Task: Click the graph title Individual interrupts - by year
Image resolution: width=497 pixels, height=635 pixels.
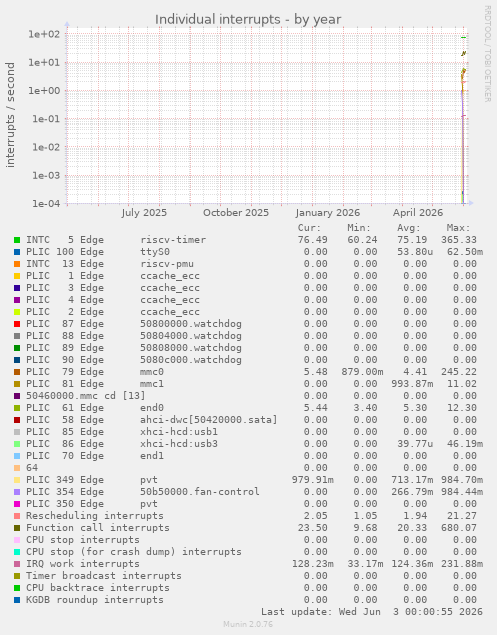Action: pos(248,19)
